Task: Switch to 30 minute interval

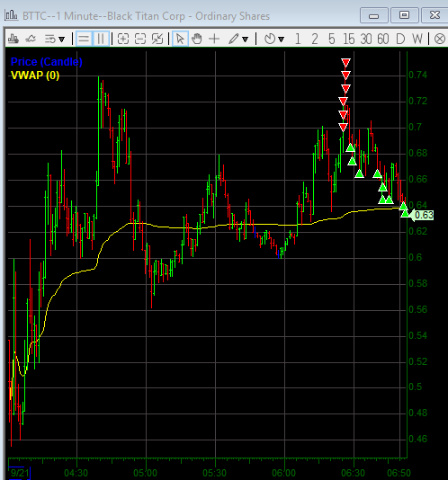Action: click(x=366, y=40)
